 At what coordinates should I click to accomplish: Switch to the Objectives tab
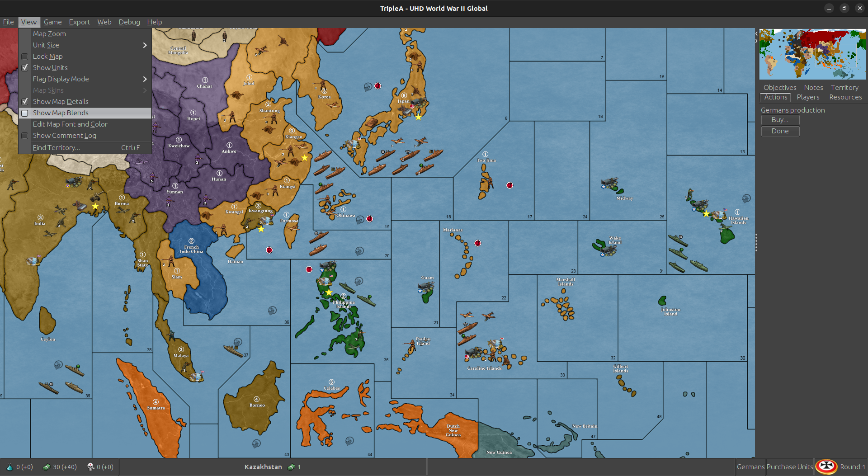pyautogui.click(x=780, y=88)
